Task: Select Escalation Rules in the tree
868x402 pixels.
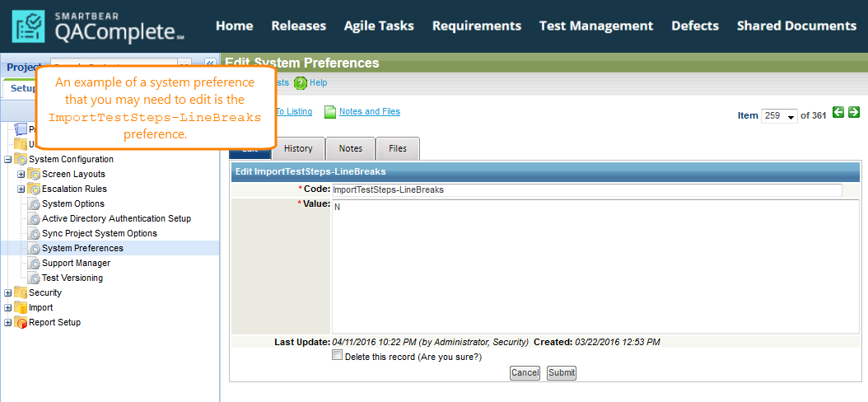Action: pos(74,189)
